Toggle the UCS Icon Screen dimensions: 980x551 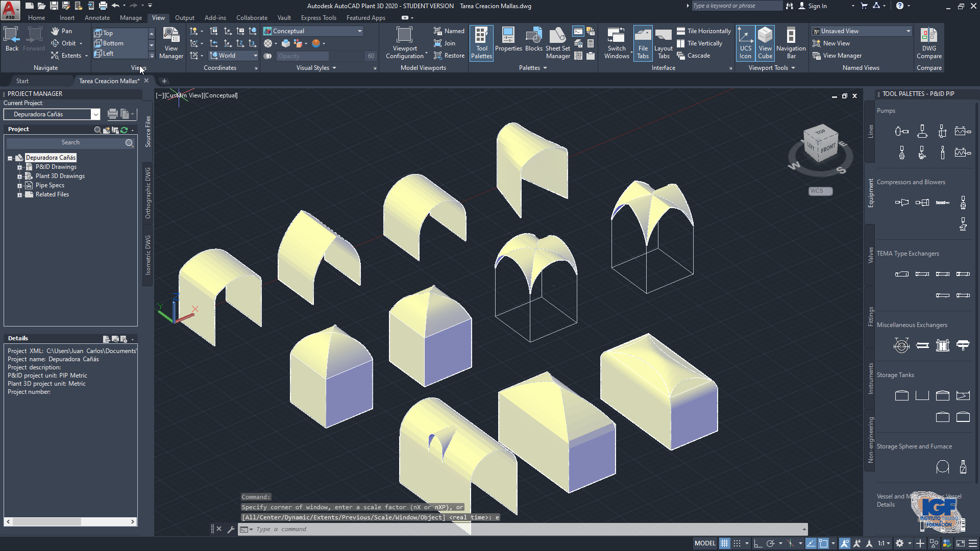click(x=745, y=43)
